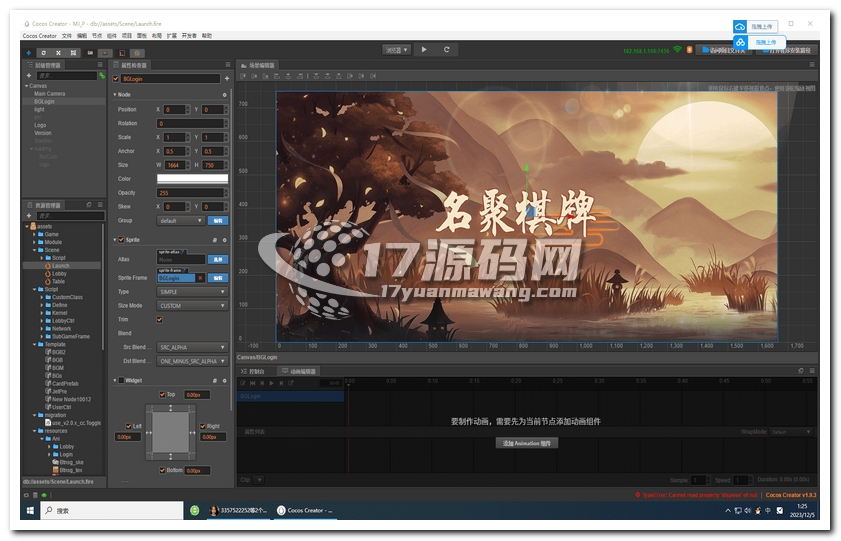This screenshot has width=841, height=541.
Task: Click the plus icon in hierarchy panel
Action: (x=29, y=76)
